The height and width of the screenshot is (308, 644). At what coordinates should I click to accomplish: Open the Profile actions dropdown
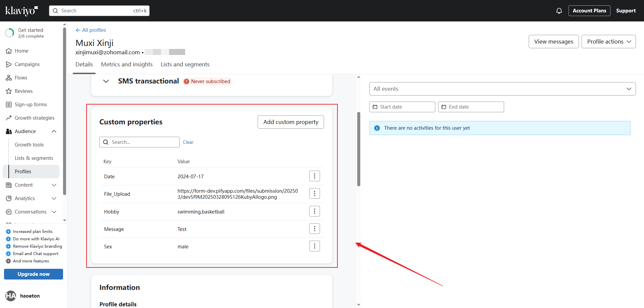pyautogui.click(x=609, y=42)
